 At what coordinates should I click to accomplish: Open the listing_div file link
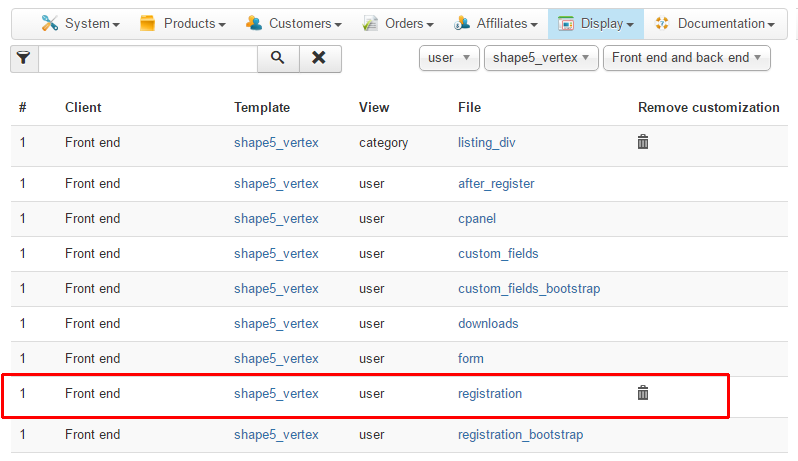487,143
